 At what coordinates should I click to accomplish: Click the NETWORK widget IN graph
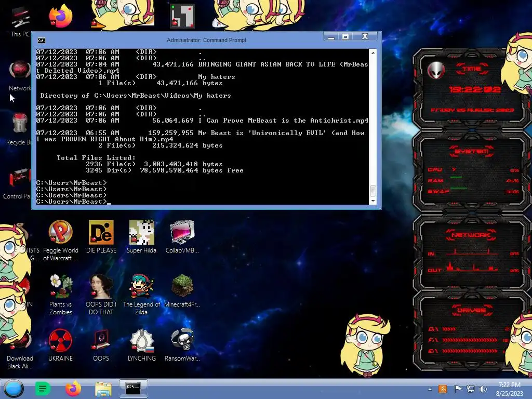[473, 252]
